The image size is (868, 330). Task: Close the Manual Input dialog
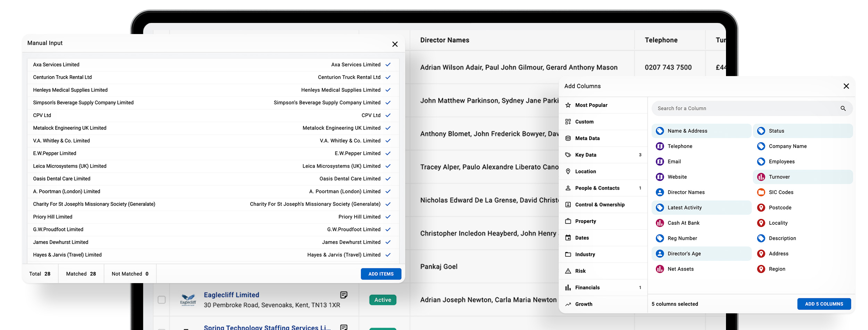(395, 44)
